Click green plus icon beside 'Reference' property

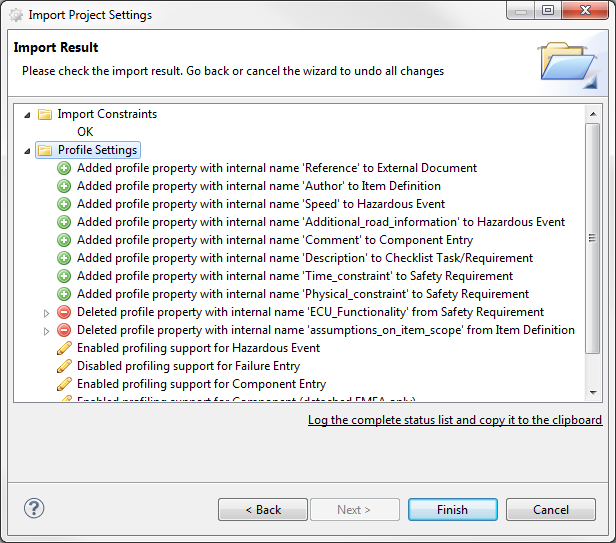64,168
